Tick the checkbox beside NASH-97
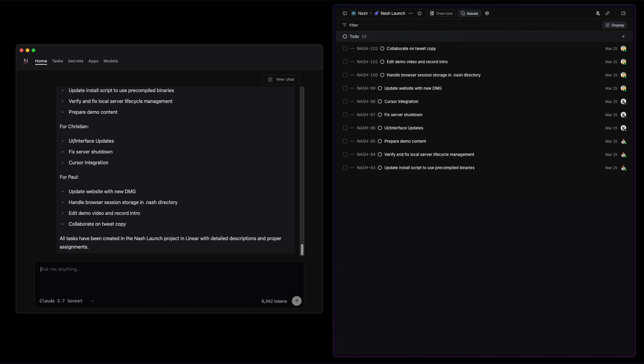 pyautogui.click(x=345, y=115)
